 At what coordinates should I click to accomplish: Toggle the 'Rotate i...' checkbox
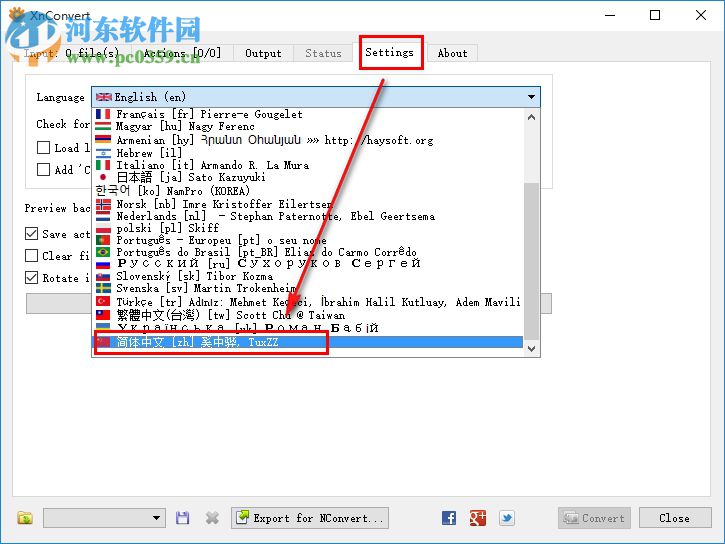coord(31,277)
